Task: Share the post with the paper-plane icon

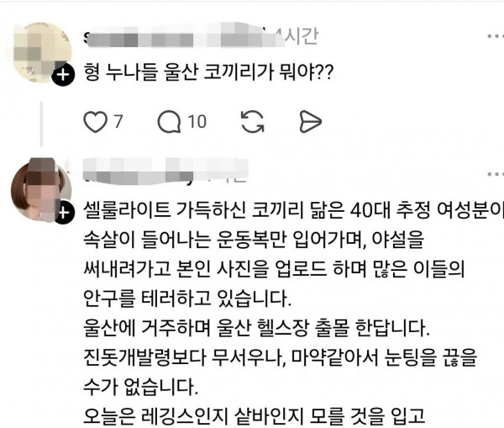Action: point(310,122)
